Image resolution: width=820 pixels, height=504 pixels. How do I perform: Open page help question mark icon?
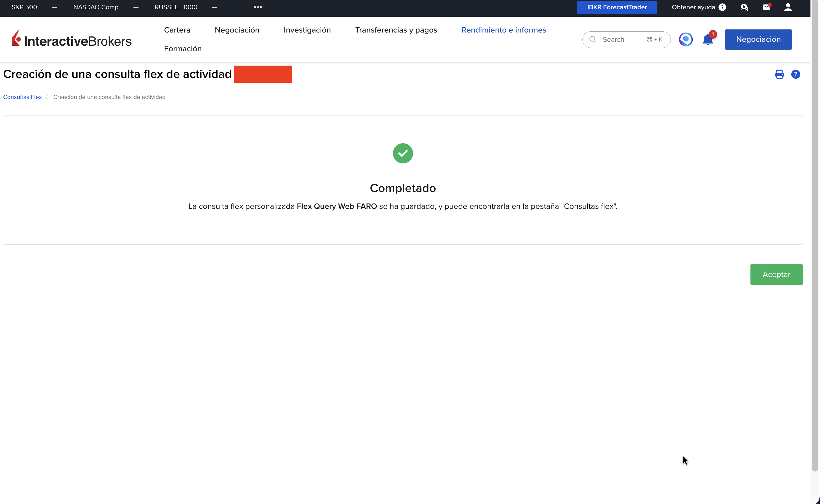tap(796, 74)
